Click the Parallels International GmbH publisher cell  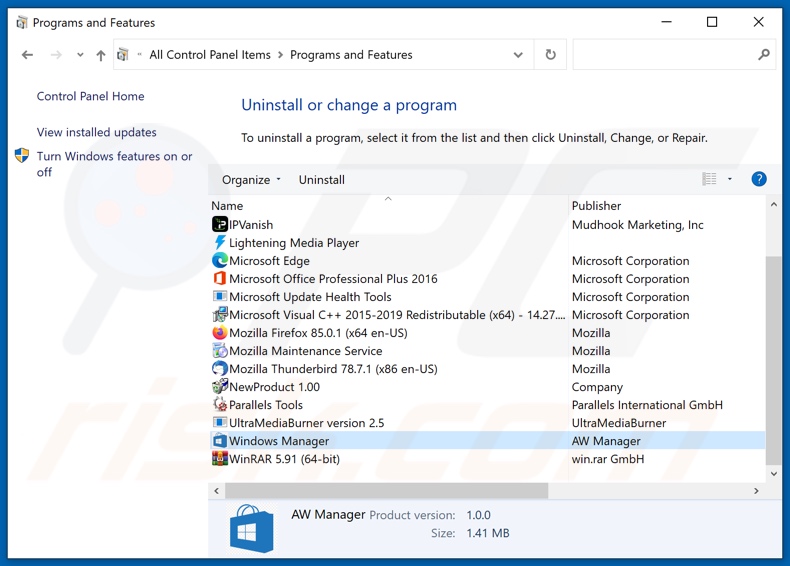point(647,405)
